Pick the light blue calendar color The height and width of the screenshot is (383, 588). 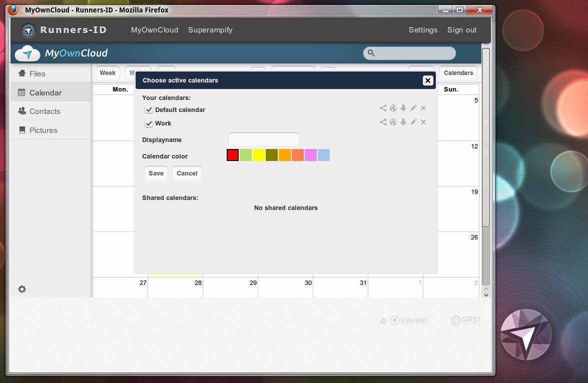tap(324, 155)
